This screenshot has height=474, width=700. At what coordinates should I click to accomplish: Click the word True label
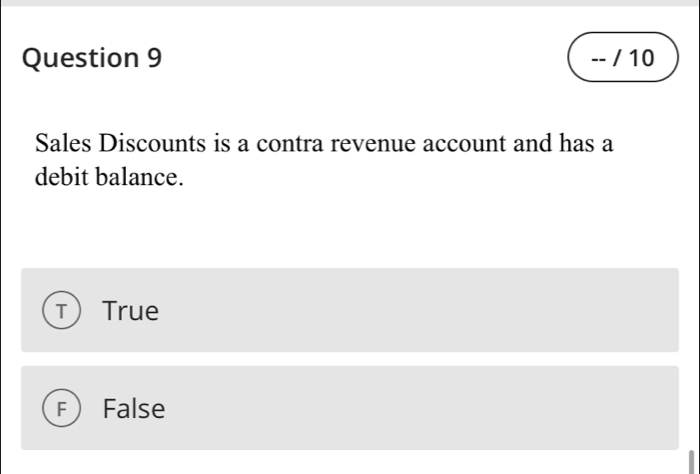130,311
